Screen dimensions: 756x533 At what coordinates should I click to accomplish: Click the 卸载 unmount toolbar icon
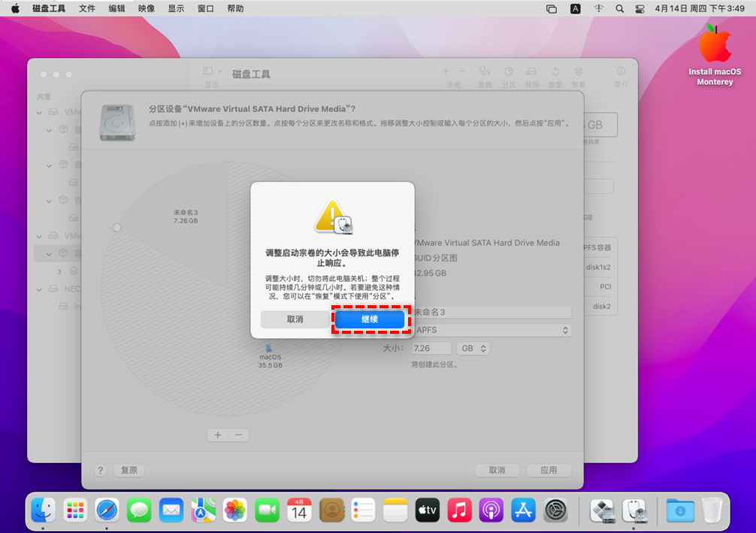pyautogui.click(x=579, y=72)
